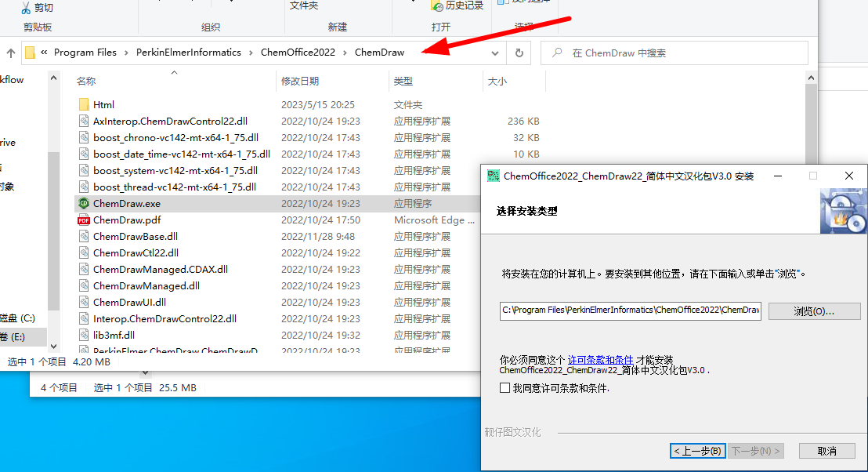Click installer title bar app icon
Viewport: 868px width, 472px height.
click(x=493, y=176)
